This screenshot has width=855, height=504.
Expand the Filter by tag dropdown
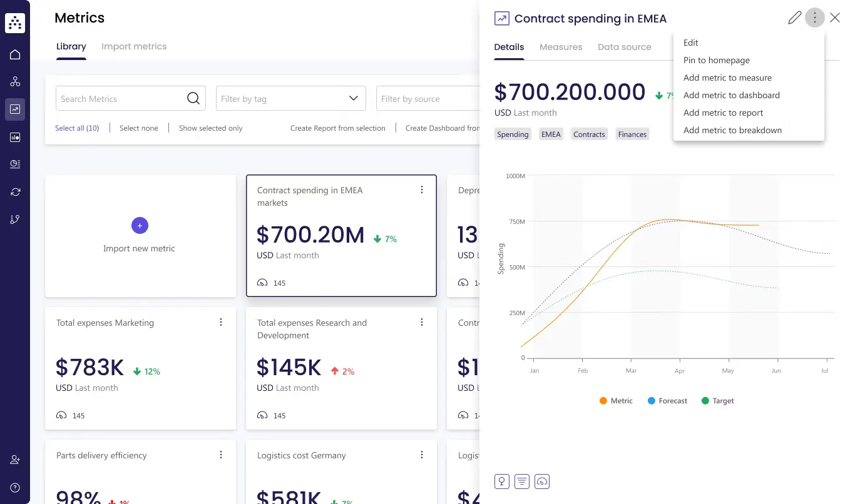pyautogui.click(x=290, y=98)
